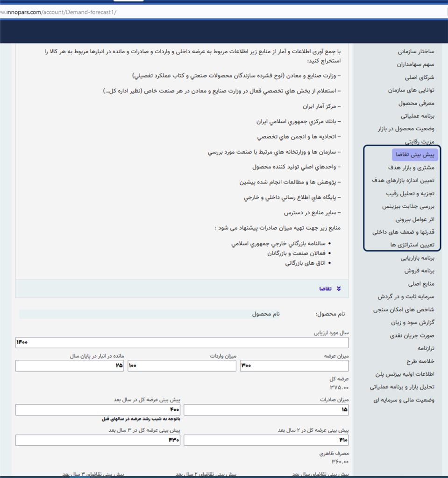Viewport: 448px width, 478px height.
Task: Open تحلیل بازار و برنامه عملیاتی
Action: pos(402,387)
